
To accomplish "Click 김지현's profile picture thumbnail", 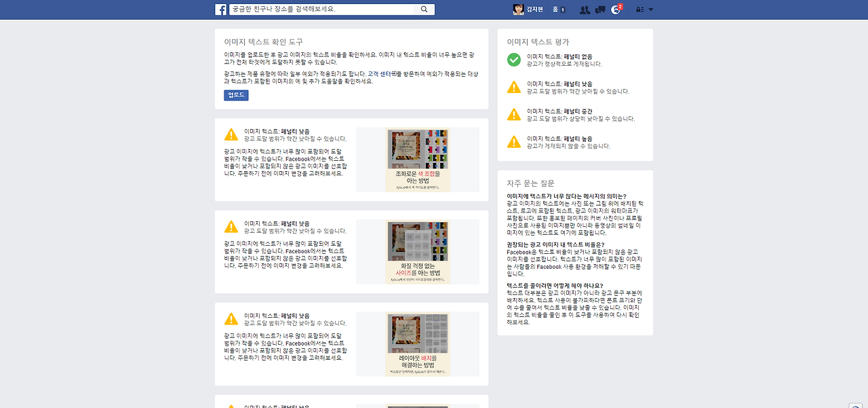I will [517, 9].
